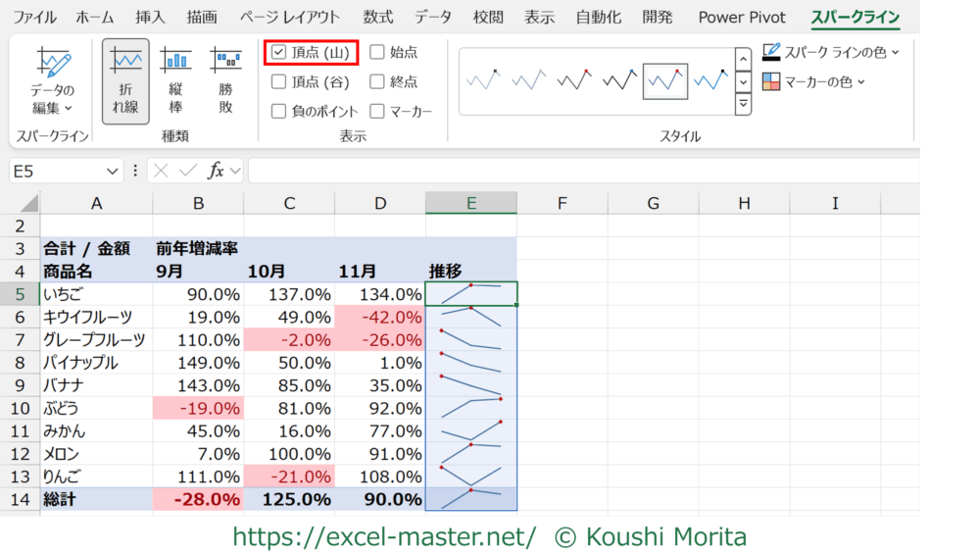980x552 pixels.
Task: Enable the 頂点 (谷) low point checkbox
Action: (279, 82)
